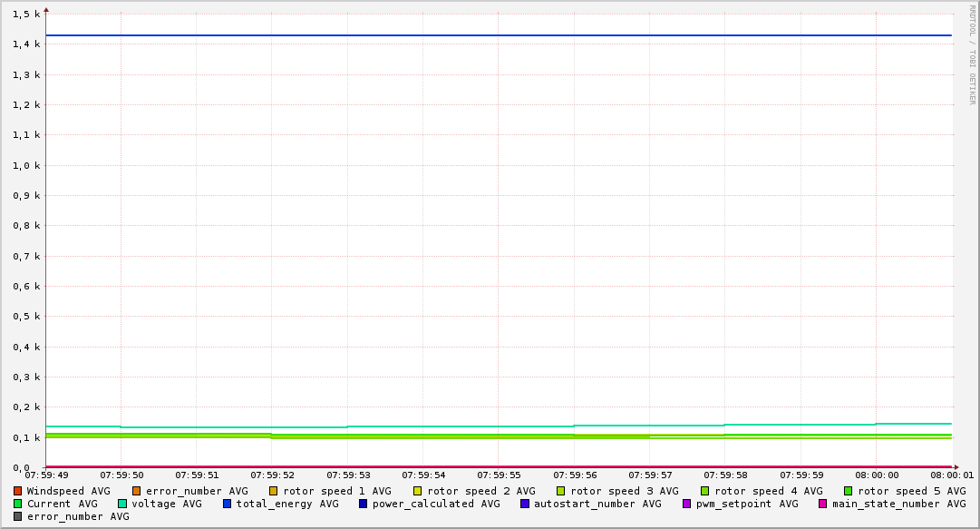Click the rotor speed 5 AVG label

click(x=911, y=491)
